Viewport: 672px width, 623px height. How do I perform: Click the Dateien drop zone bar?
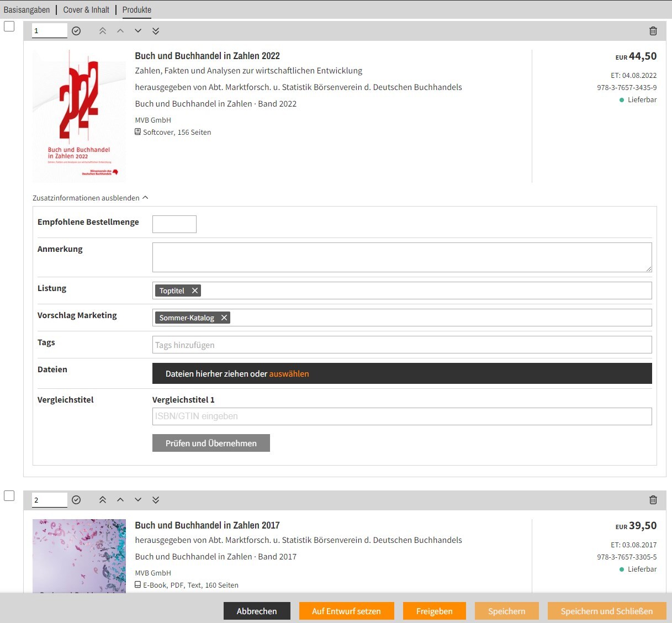(402, 373)
